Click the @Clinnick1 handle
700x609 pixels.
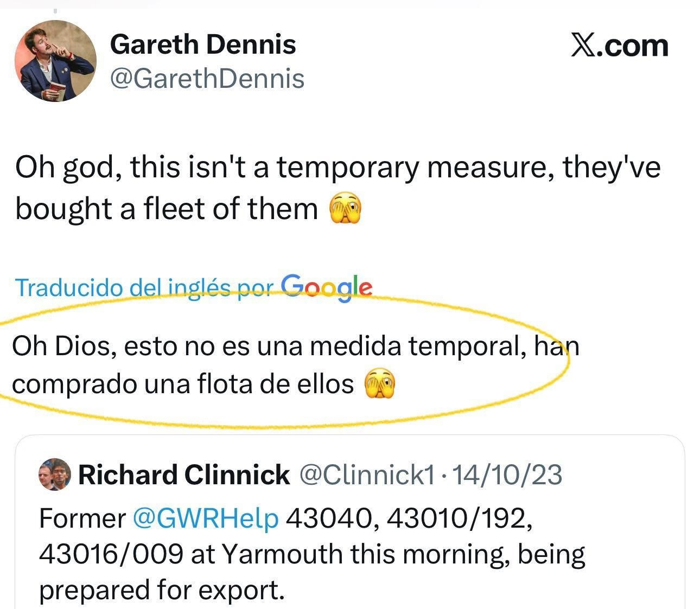pyautogui.click(x=367, y=475)
